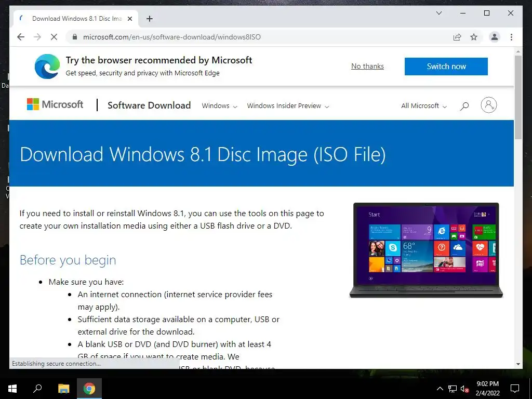Expand the Windows Insider Preview menu
The width and height of the screenshot is (532, 399).
288,106
